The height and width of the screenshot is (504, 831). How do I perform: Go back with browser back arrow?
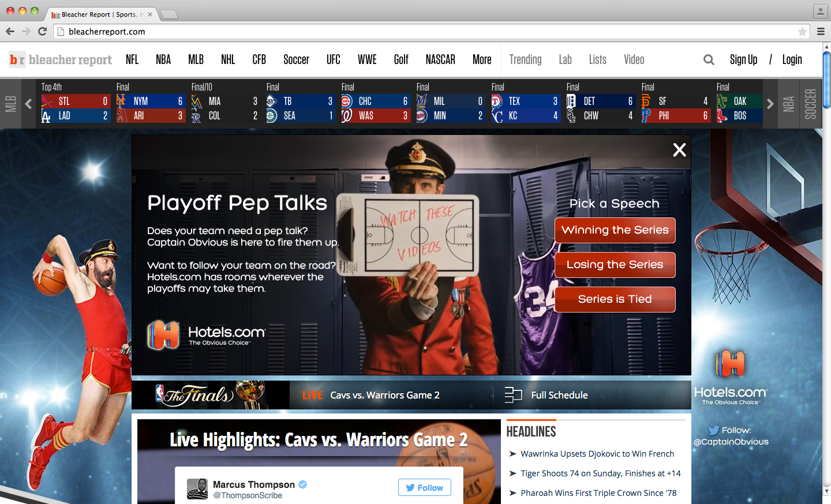(x=10, y=31)
